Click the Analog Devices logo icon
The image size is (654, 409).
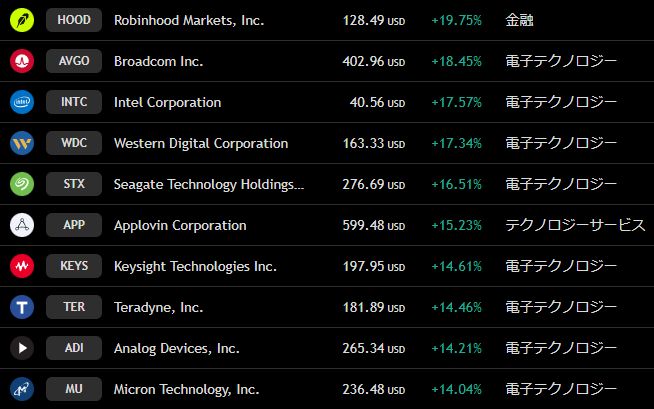(22, 348)
